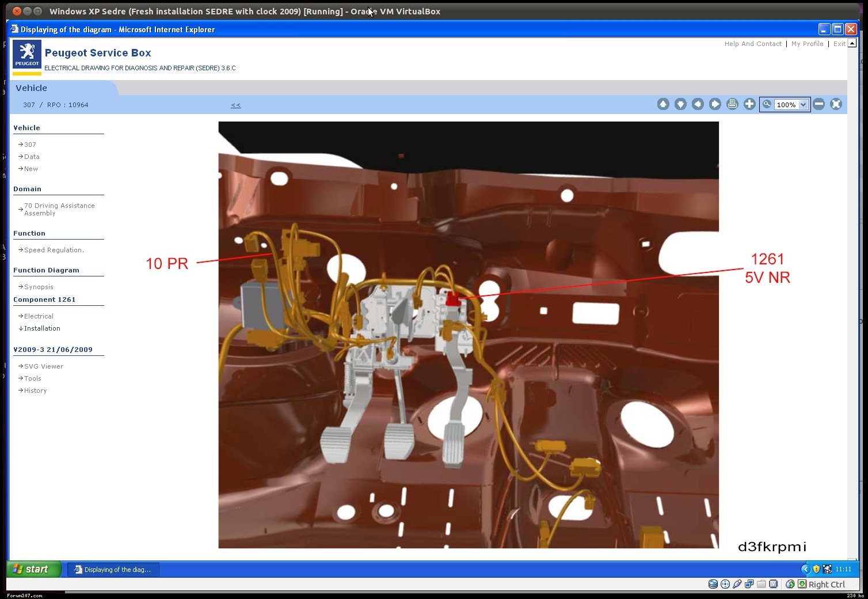Viewport: 868px width, 599px height.
Task: Choose the New vehicle entry
Action: pos(31,169)
